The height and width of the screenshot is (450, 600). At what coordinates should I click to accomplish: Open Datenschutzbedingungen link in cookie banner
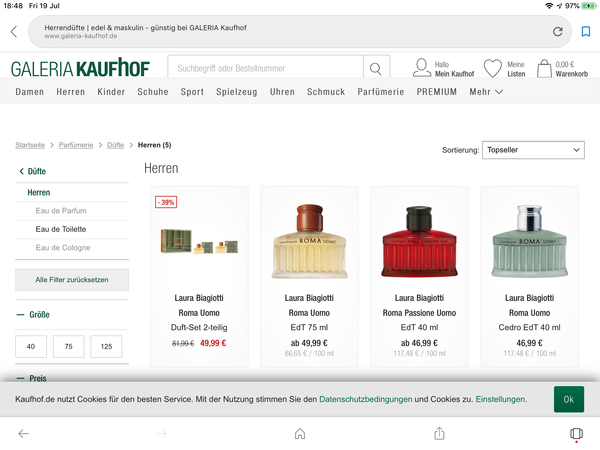click(366, 399)
